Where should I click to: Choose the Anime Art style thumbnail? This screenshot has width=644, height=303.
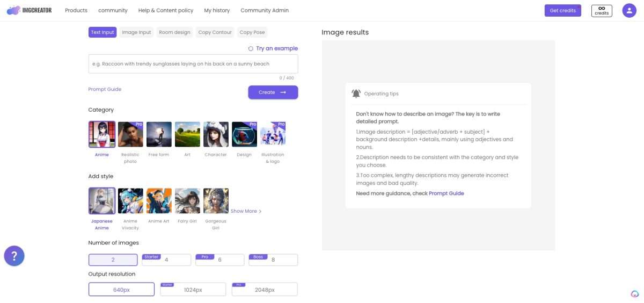click(x=159, y=201)
